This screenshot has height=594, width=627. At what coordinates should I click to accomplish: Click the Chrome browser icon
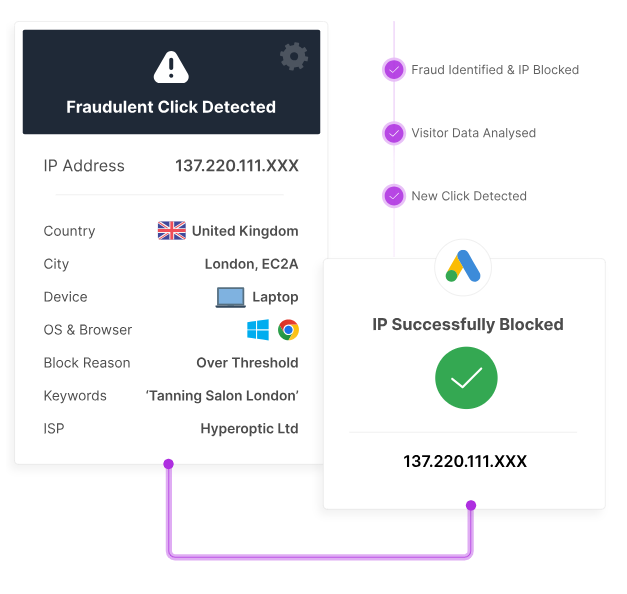pyautogui.click(x=289, y=330)
